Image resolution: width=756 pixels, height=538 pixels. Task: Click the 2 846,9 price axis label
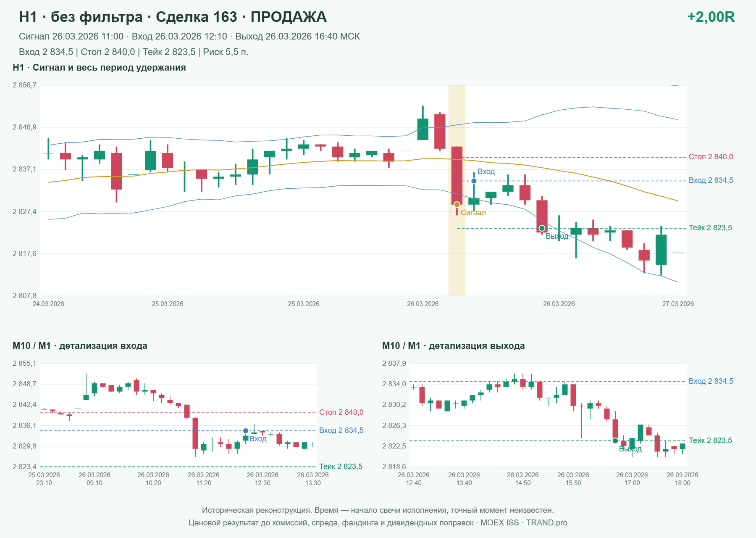coord(24,127)
